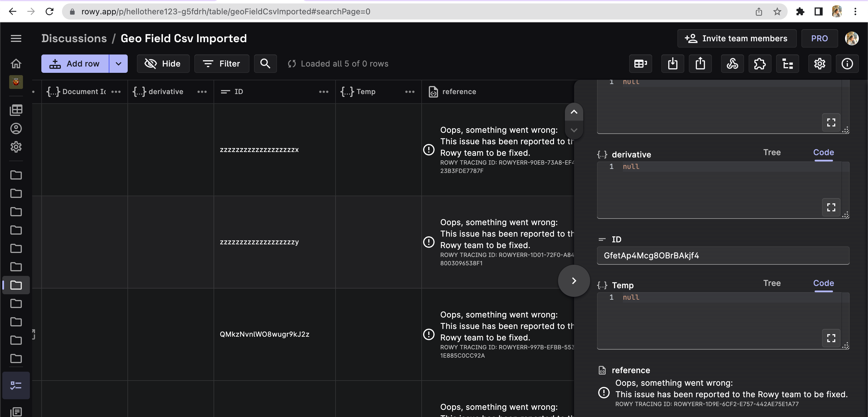The width and height of the screenshot is (868, 417).
Task: Open the Extensions puzzle-piece icon
Action: [x=760, y=64]
